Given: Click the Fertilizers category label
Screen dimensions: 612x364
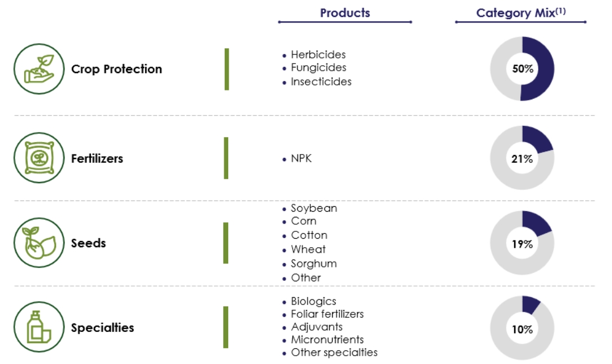Looking at the screenshot, I should point(97,158).
